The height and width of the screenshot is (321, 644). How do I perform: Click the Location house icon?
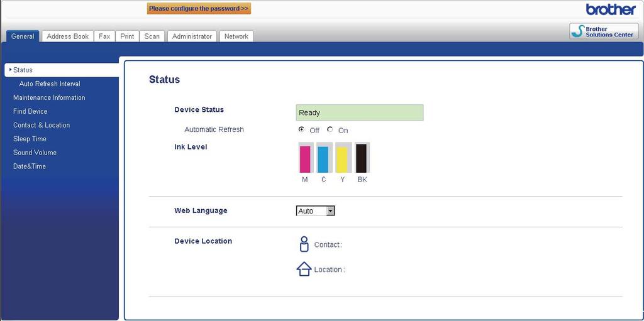point(304,269)
